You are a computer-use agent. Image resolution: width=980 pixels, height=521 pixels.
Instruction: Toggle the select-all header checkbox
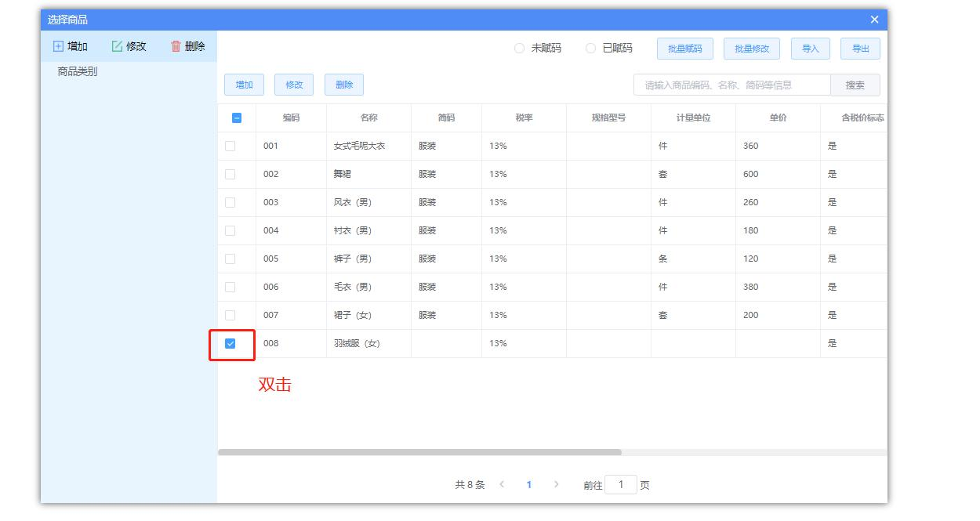click(237, 118)
